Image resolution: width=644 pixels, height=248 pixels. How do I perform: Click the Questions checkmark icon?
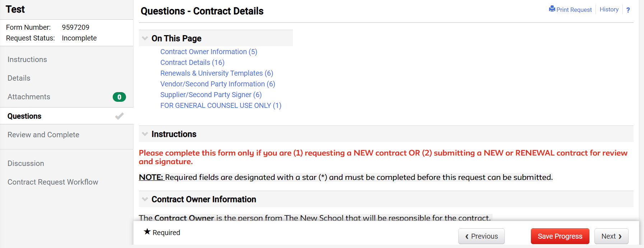coord(120,116)
